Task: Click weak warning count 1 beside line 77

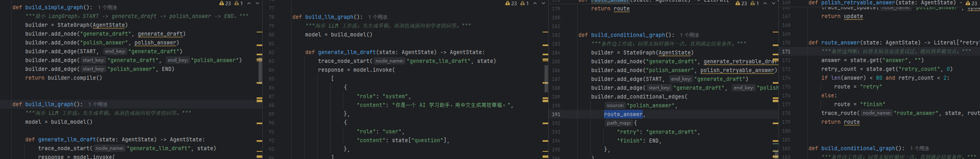Action: coord(525,3)
